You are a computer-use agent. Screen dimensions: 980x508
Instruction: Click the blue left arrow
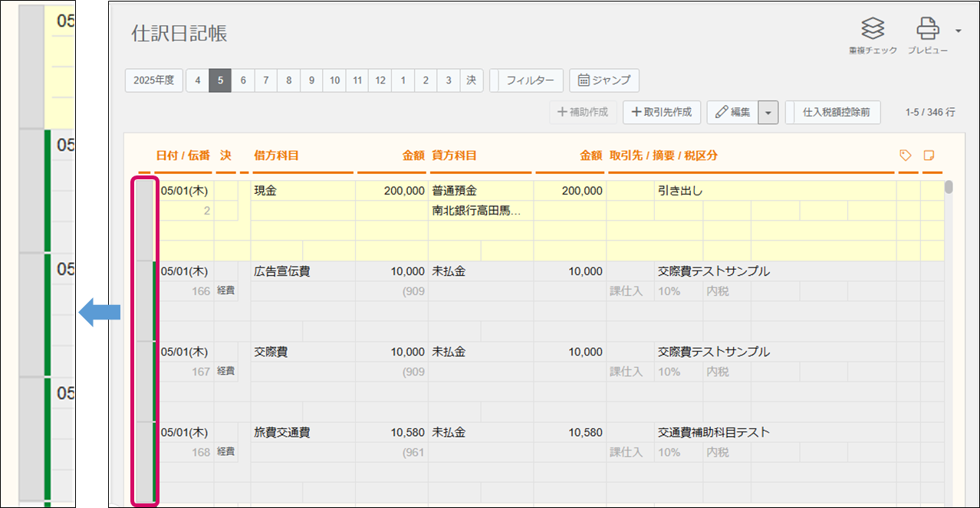point(100,312)
